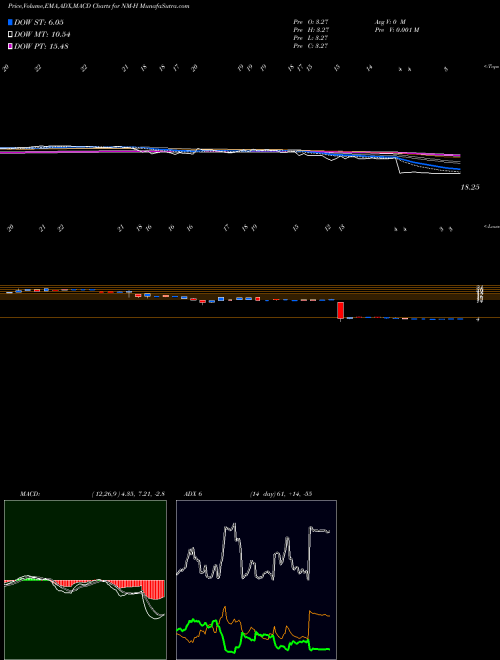This screenshot has width=500, height=660.
Task: Click the MACD values '(12,26,9) 4.33, 7.21, -2.8'
Action: [x=128, y=494]
